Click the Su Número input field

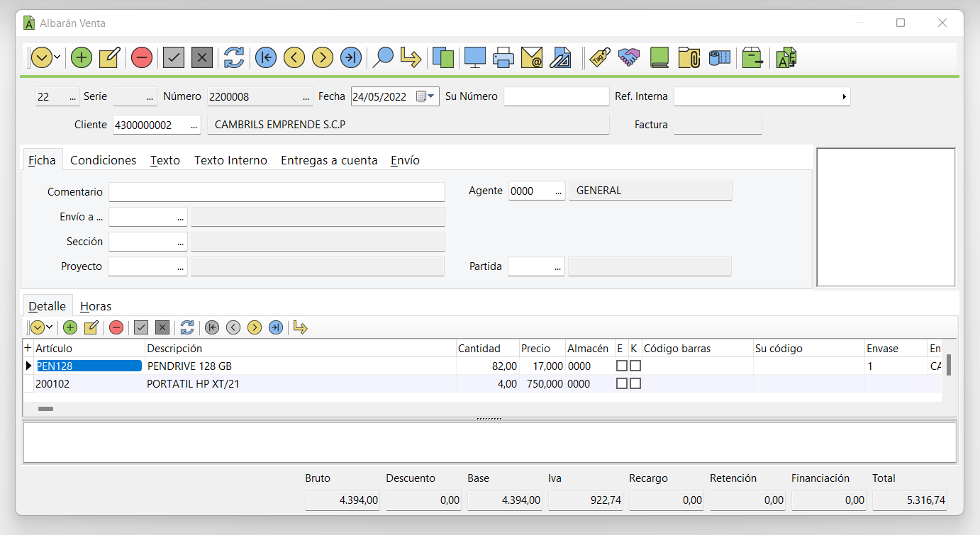click(557, 96)
